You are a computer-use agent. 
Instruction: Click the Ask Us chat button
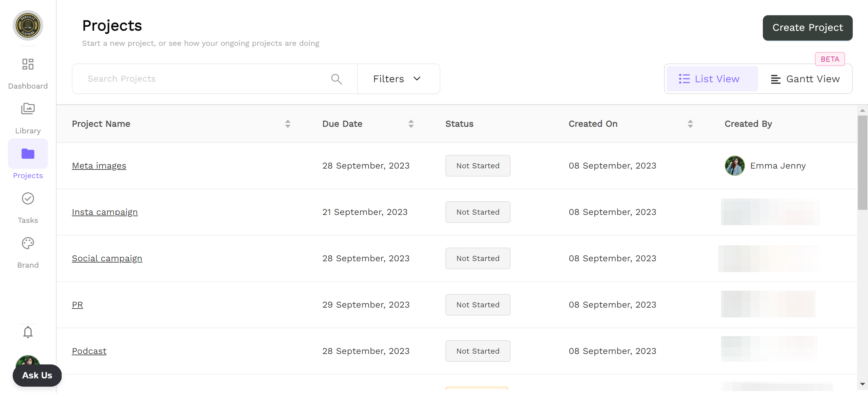(37, 375)
